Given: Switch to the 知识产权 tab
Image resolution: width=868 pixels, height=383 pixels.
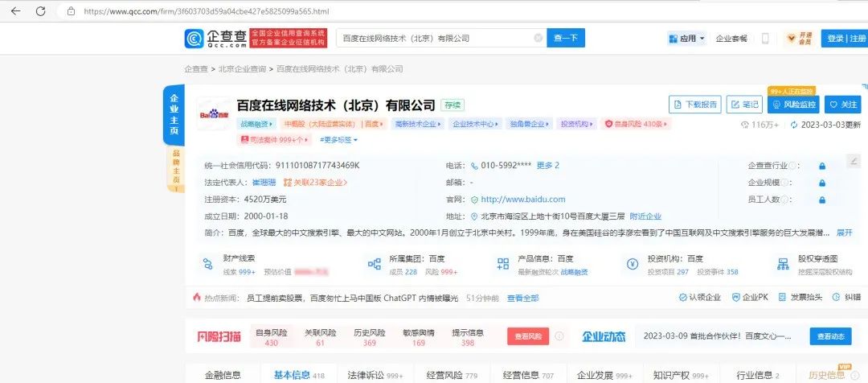Looking at the screenshot, I should [681, 375].
